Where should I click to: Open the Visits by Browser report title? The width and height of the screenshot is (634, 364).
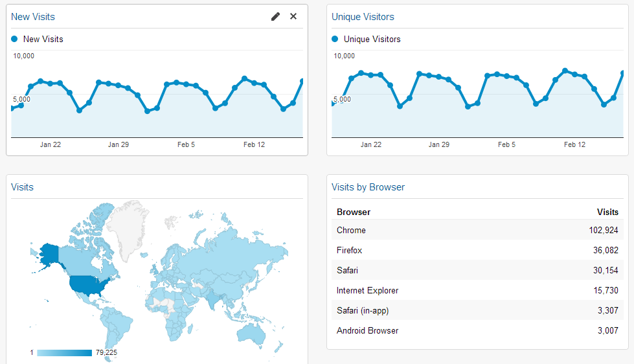coord(368,187)
